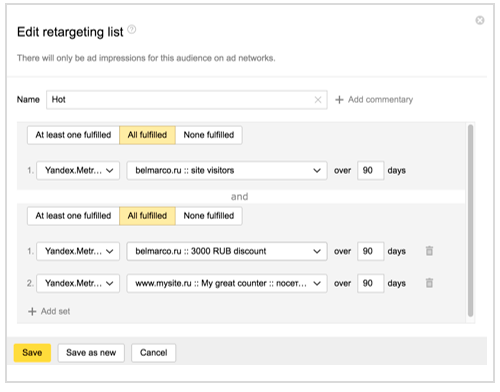Image resolution: width=500 pixels, height=392 pixels.
Task: Open Yandex.Metr dropdown for site visitors row
Action: click(78, 171)
